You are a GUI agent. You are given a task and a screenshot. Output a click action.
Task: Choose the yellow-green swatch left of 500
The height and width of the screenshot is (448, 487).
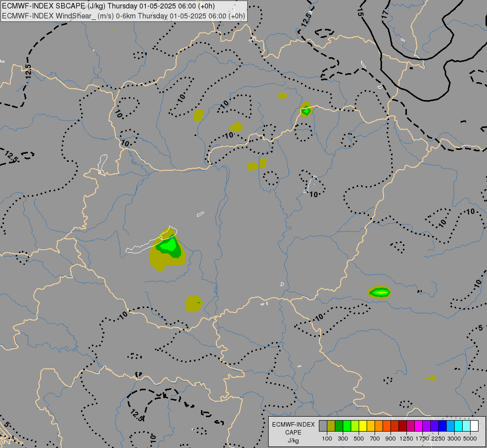point(355,426)
